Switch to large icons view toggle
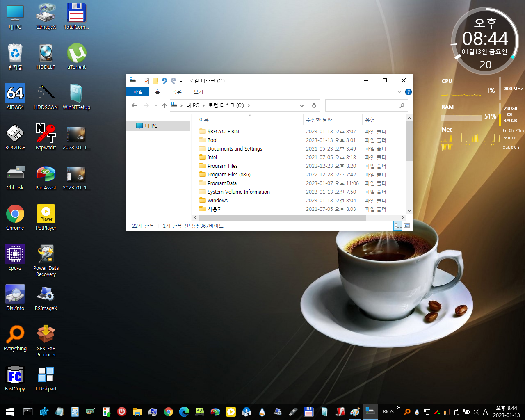 tap(407, 226)
